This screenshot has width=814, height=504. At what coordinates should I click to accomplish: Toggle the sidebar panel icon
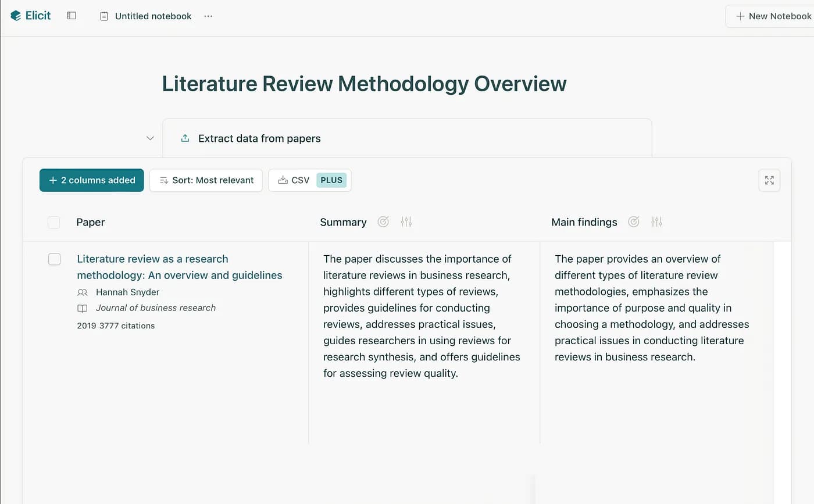click(72, 16)
